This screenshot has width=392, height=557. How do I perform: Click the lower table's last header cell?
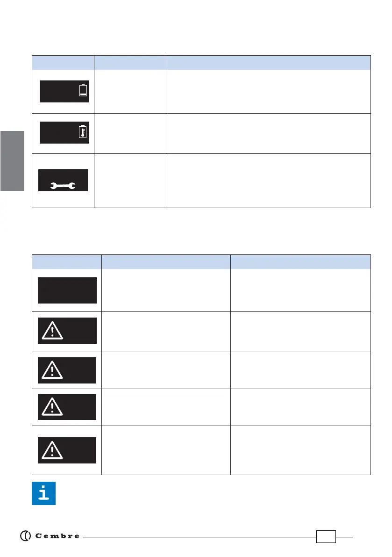click(300, 261)
